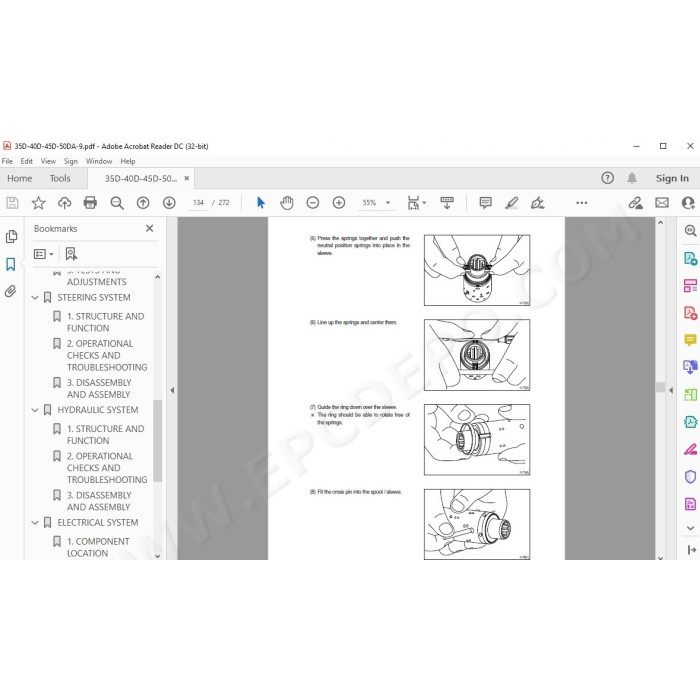Go to next page arrow
The height and width of the screenshot is (700, 700).
[x=169, y=203]
